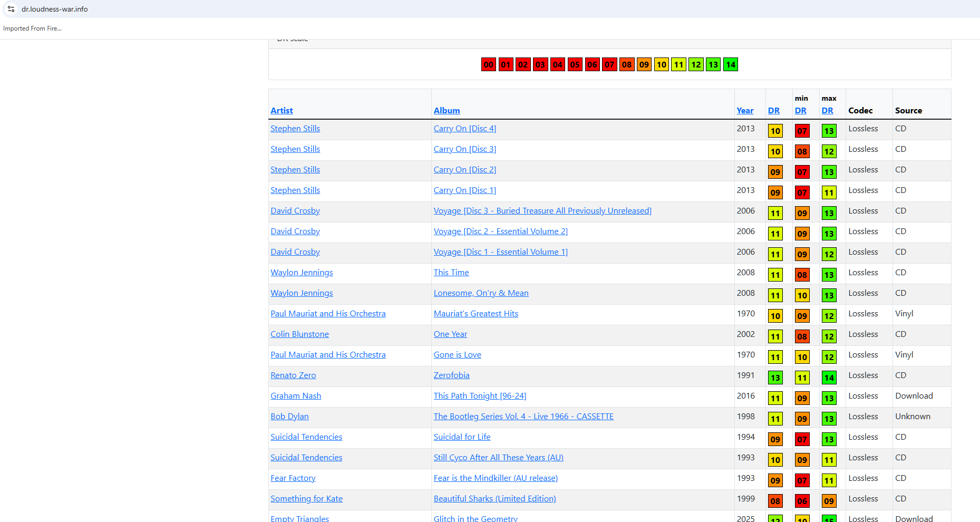Screen dimensions: 980x522
Task: Open Carry On [Disc 4] album
Action: click(464, 129)
